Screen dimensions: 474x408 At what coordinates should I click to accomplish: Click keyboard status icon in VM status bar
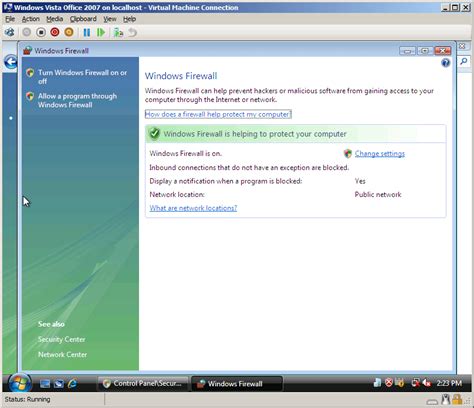click(432, 401)
